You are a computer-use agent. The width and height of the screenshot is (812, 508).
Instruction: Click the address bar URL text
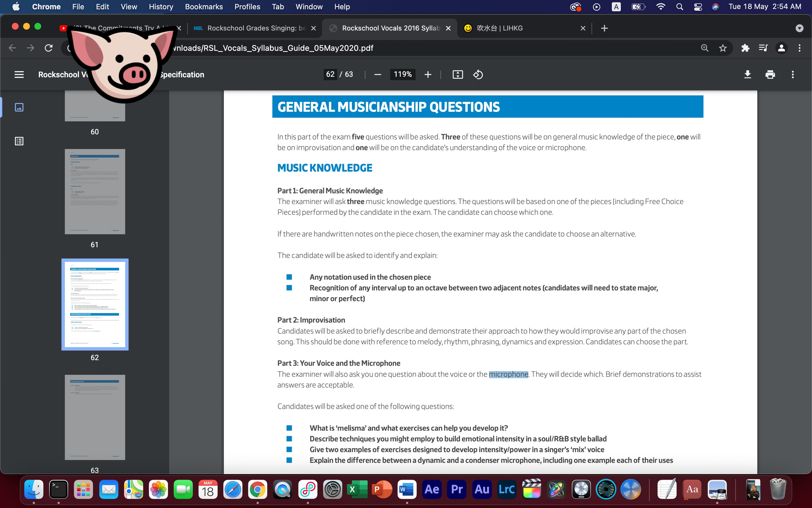272,48
